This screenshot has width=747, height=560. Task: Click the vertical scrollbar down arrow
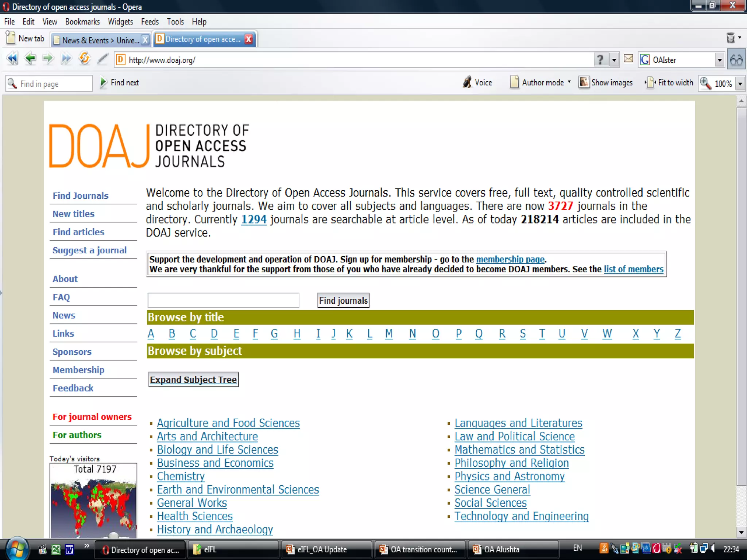click(x=741, y=532)
